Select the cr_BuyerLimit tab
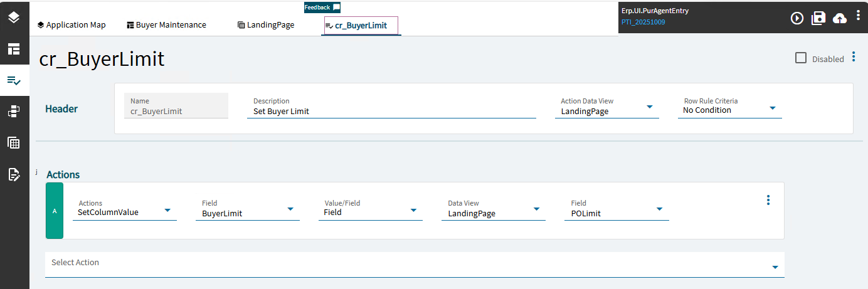 pyautogui.click(x=361, y=26)
